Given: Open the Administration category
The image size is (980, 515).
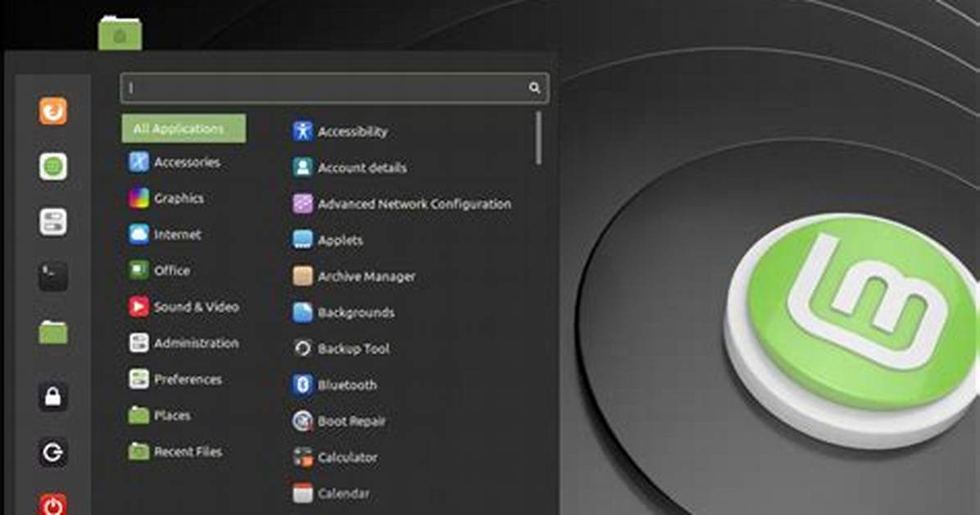Looking at the screenshot, I should pos(197,343).
